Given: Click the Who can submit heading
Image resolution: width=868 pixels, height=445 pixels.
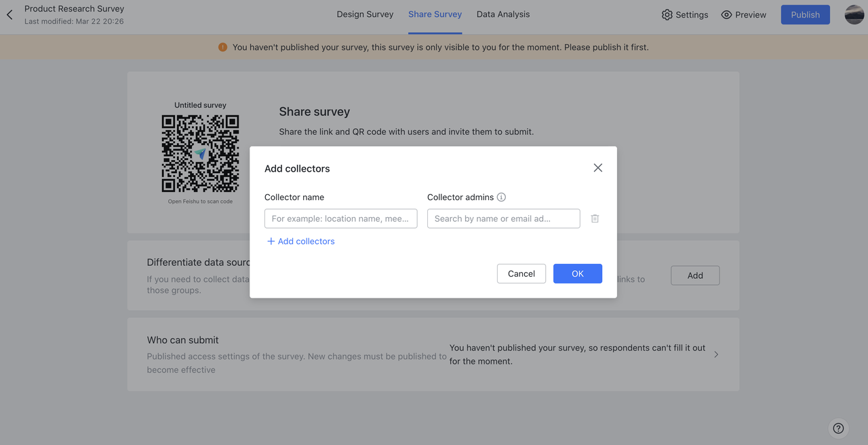Looking at the screenshot, I should coord(183,340).
